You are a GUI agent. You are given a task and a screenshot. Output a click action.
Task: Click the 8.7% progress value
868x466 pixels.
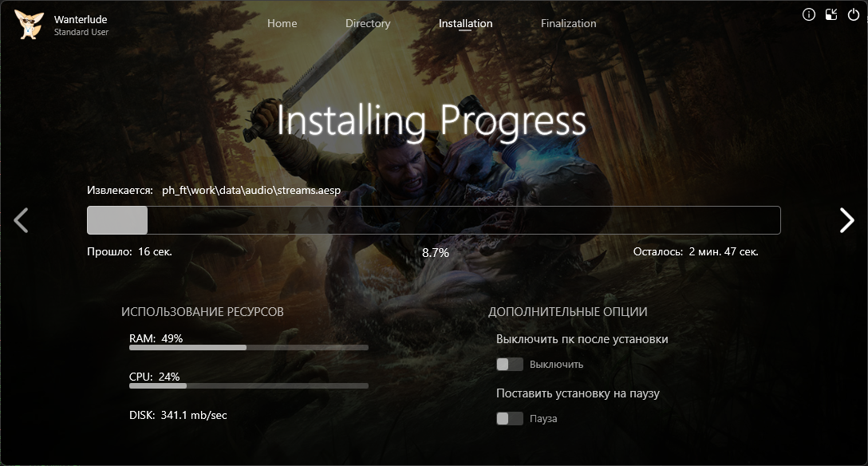[436, 253]
